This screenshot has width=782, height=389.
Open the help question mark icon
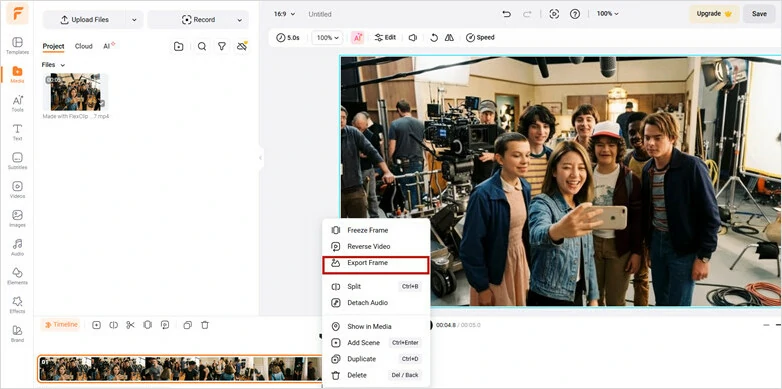[x=575, y=14]
